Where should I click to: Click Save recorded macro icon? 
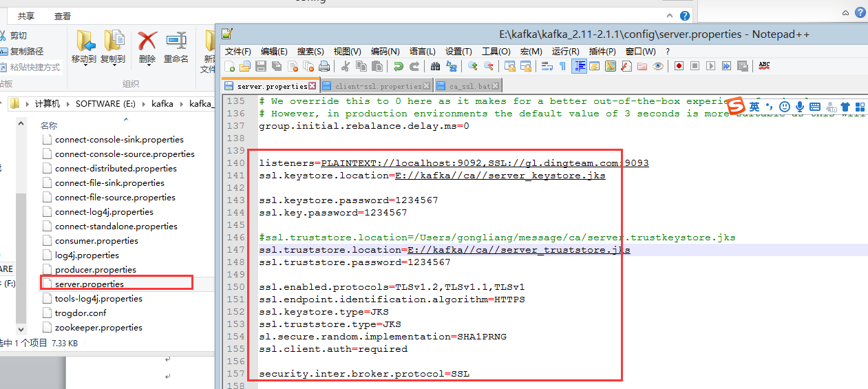pyautogui.click(x=742, y=66)
